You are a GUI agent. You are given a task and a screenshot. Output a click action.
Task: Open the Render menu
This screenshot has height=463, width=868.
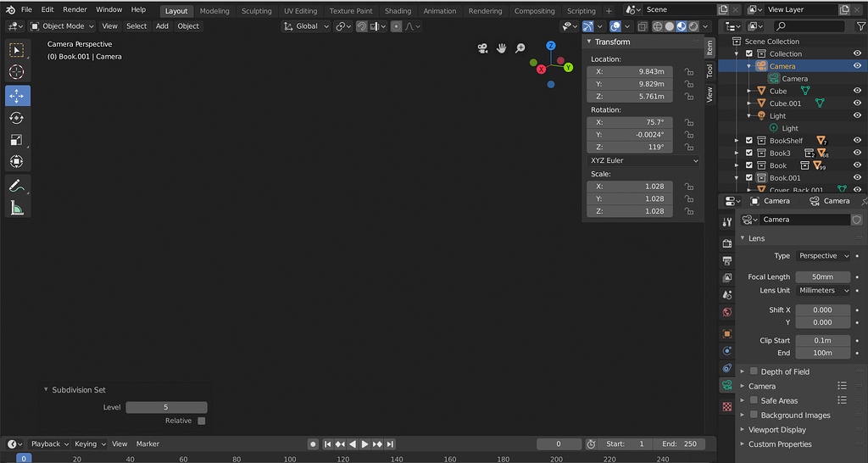75,9
